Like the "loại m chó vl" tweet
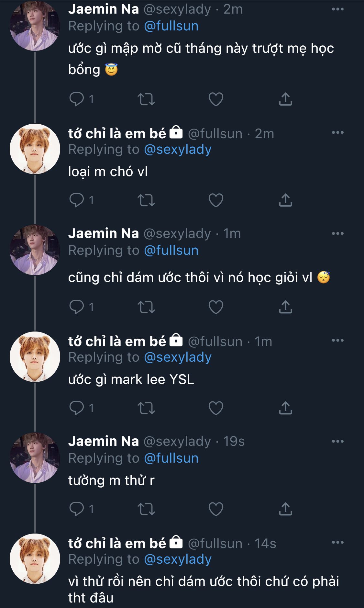The height and width of the screenshot is (608, 364). coord(216,200)
